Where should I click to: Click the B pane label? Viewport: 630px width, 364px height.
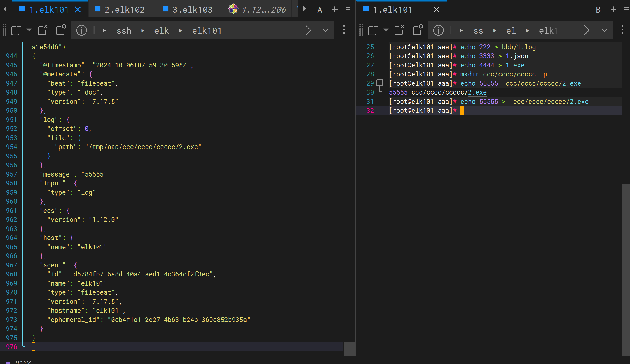click(598, 10)
